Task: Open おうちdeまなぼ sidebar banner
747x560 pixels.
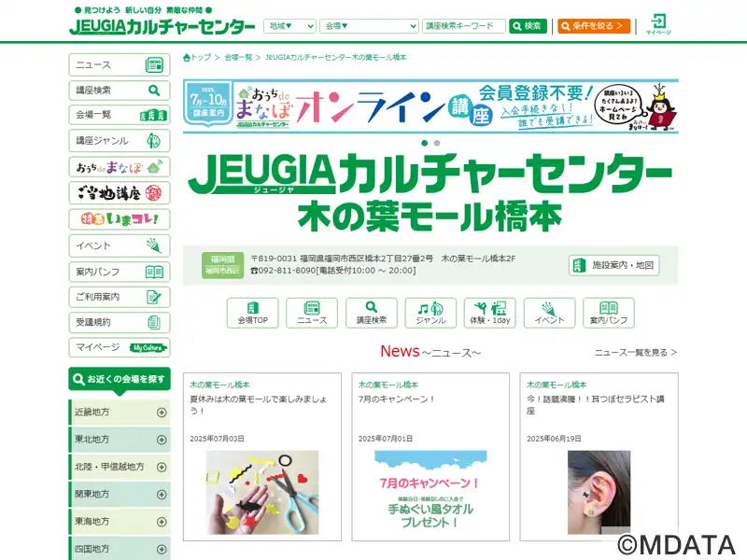Action: 120,167
